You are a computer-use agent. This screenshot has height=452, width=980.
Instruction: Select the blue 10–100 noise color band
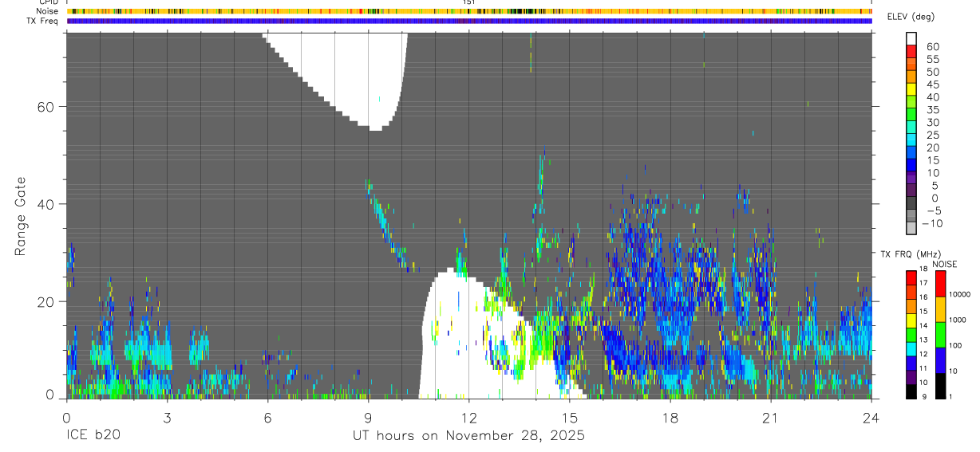(x=940, y=360)
